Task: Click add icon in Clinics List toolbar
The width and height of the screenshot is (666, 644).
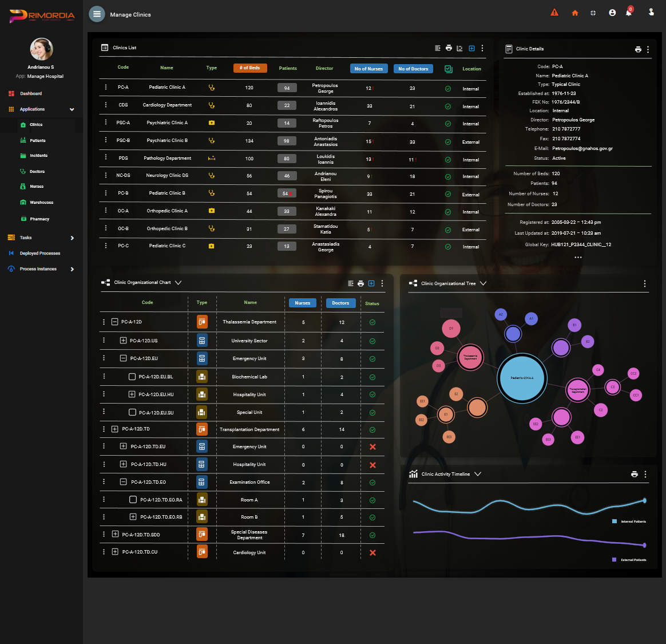Action: (x=471, y=48)
